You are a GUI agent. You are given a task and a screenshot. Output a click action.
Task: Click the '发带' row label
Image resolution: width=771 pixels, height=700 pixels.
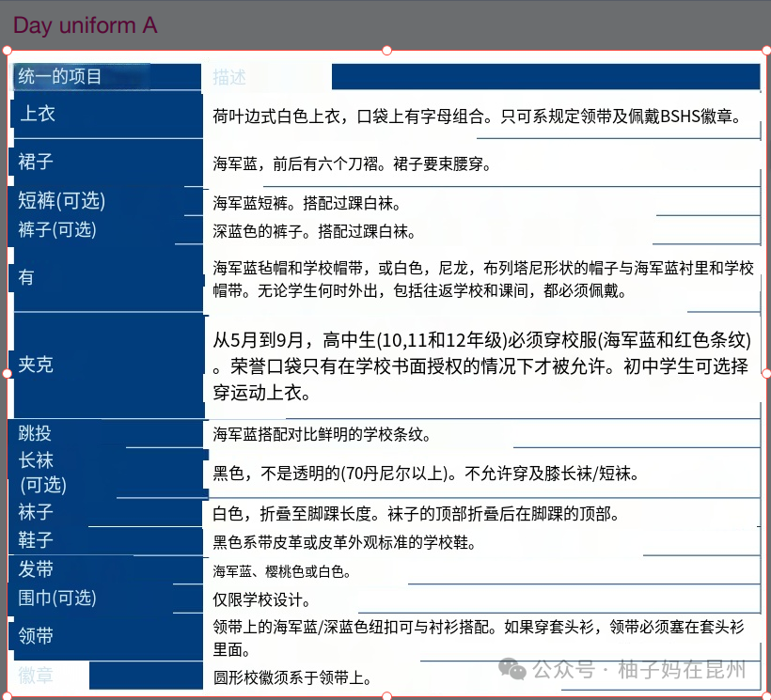pyautogui.click(x=36, y=569)
